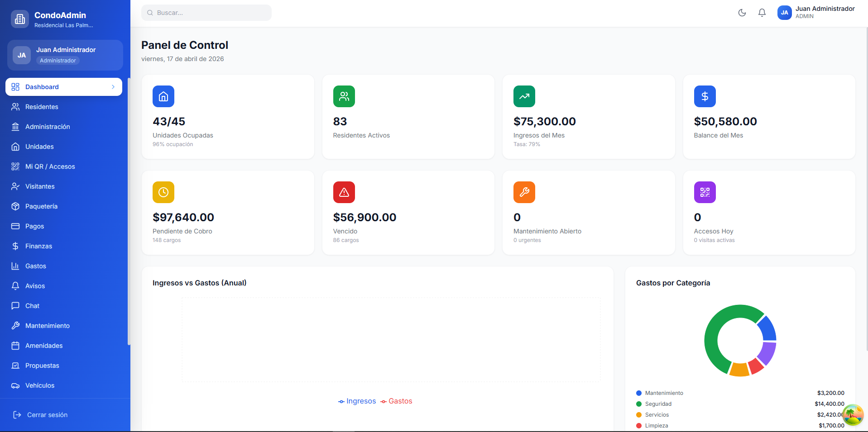Open notifications bell in top bar
This screenshot has width=868, height=432.
tap(762, 13)
